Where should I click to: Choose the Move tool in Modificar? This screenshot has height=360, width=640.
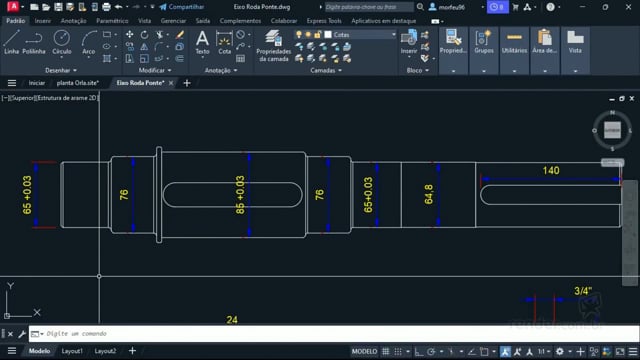pyautogui.click(x=129, y=35)
